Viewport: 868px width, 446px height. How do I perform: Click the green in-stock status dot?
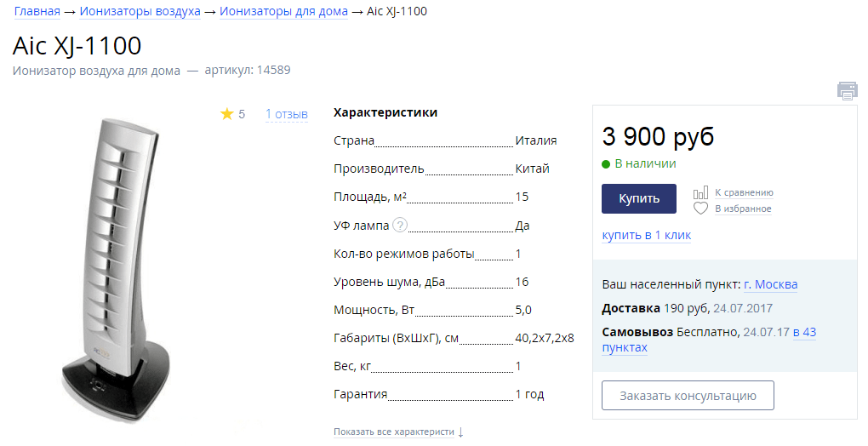tap(606, 164)
